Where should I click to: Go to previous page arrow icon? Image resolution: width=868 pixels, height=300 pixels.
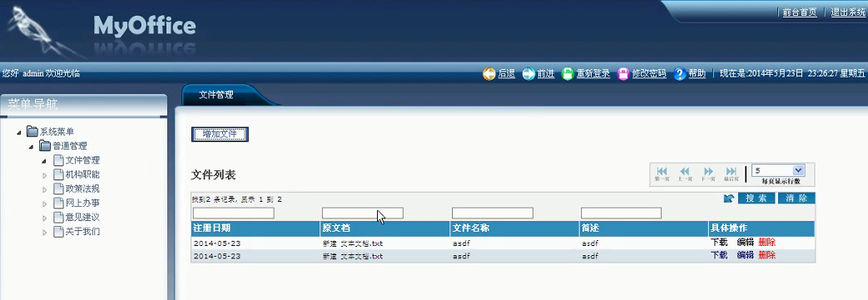tap(685, 172)
